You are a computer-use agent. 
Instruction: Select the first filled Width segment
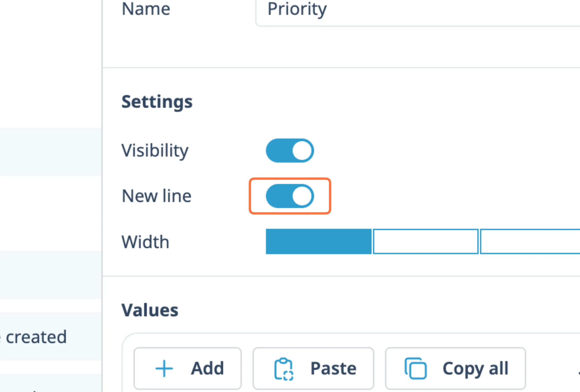point(318,241)
